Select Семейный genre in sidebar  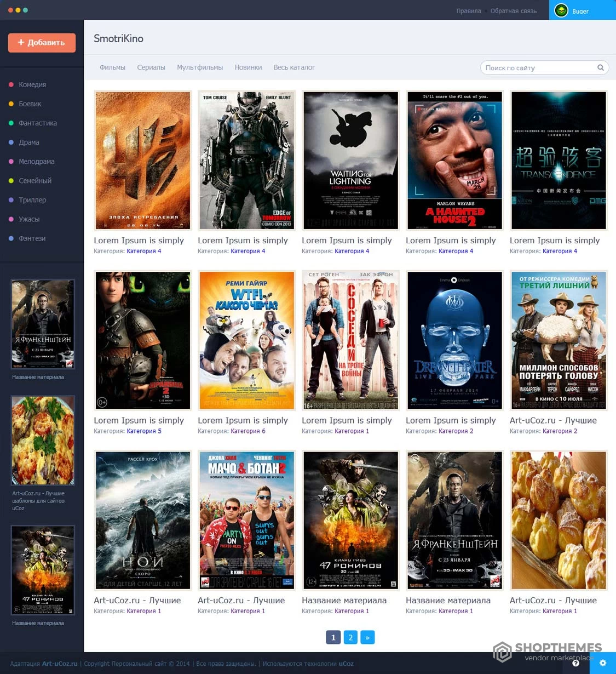[x=35, y=180]
